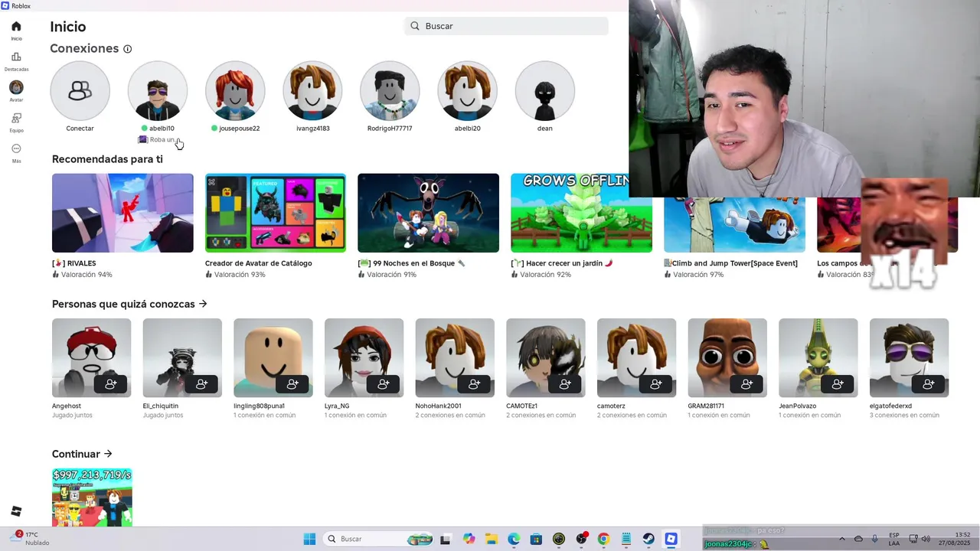
Task: Click the Roblox logo icon at sidebar bottom
Action: (x=16, y=511)
